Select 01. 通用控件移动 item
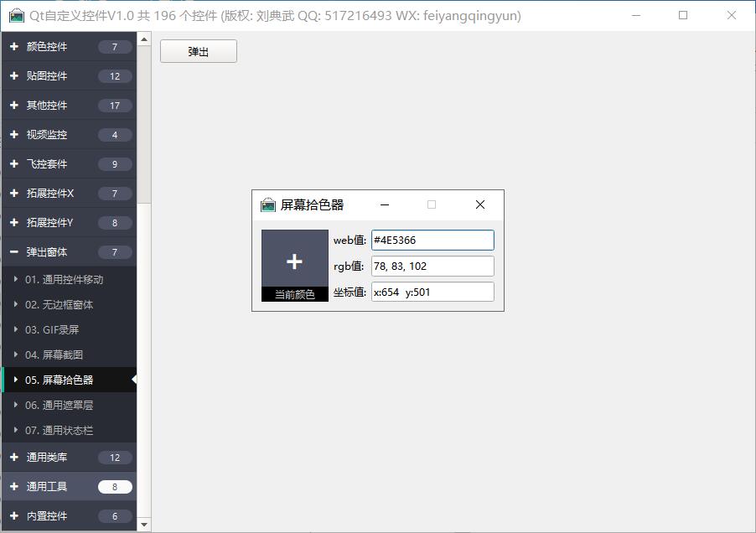The image size is (756, 533). click(65, 280)
